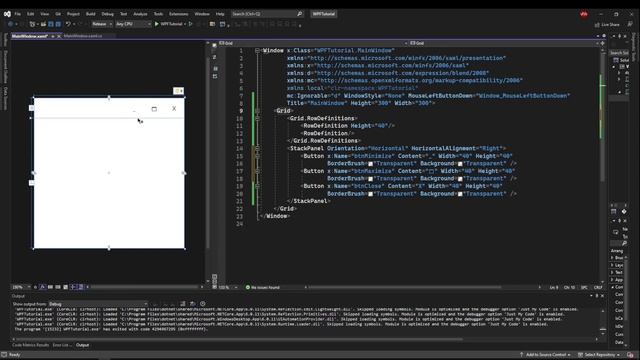Click clock icon in Output toolbar
Screen dimensions: 640x360
[x=202, y=304]
